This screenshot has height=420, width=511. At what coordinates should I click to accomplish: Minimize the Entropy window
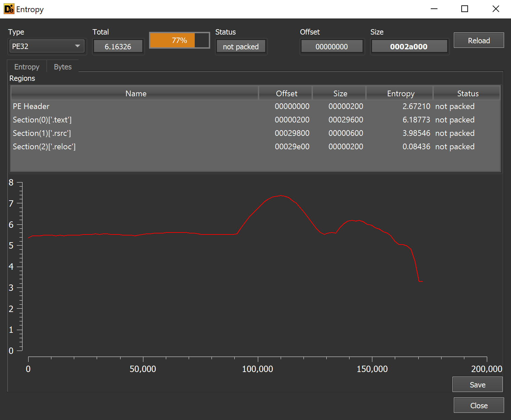[x=434, y=9]
